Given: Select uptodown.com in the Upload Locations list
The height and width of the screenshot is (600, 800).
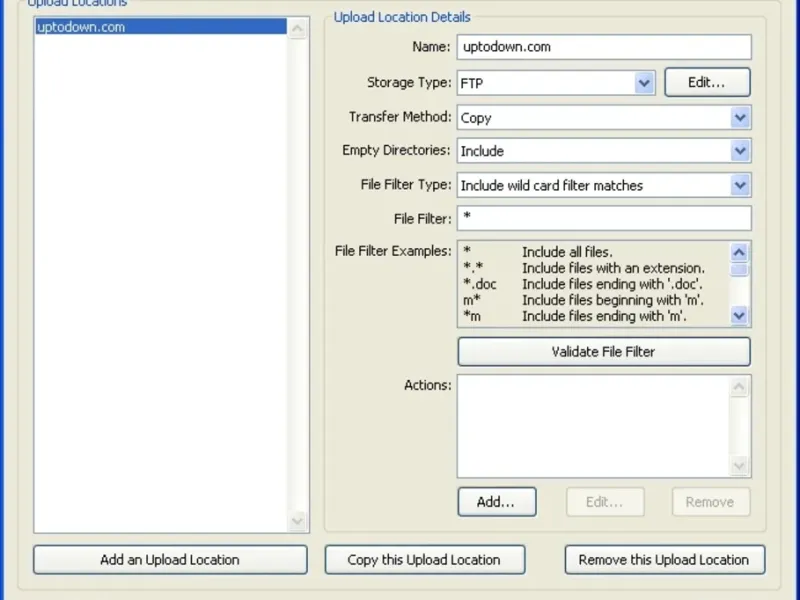Looking at the screenshot, I should point(161,27).
